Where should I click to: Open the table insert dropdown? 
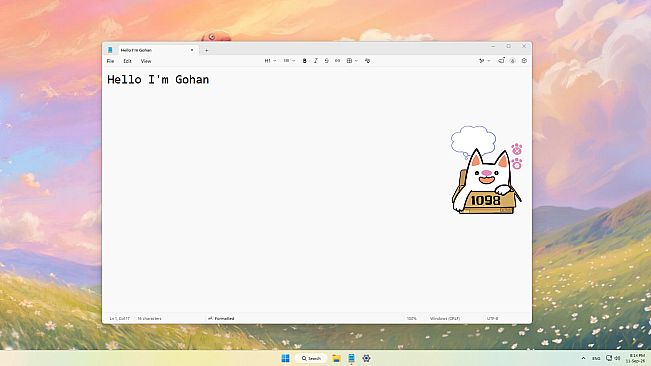click(352, 61)
